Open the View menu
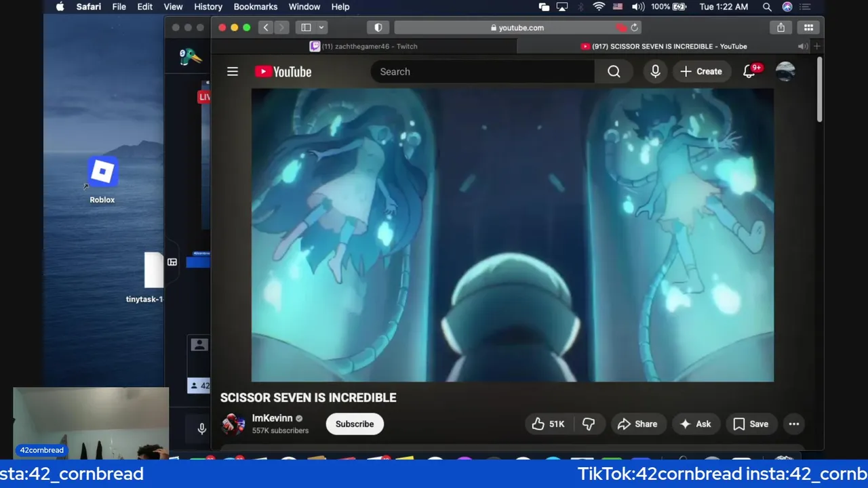868x488 pixels. pyautogui.click(x=173, y=7)
